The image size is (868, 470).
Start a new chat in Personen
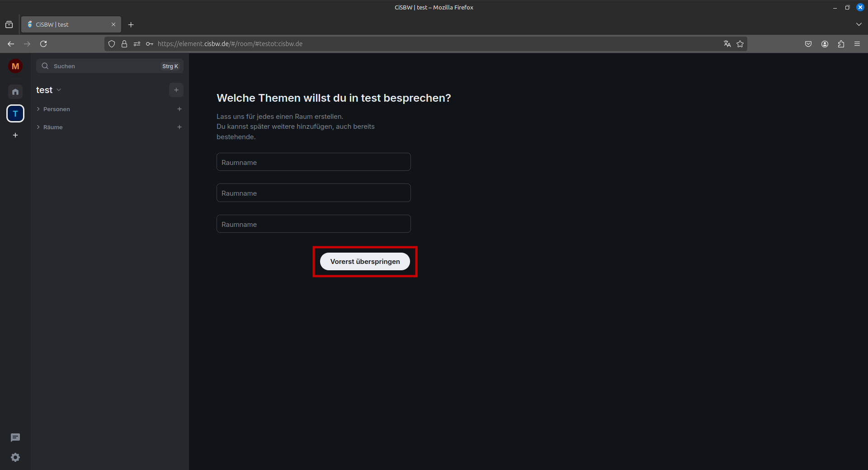point(179,109)
